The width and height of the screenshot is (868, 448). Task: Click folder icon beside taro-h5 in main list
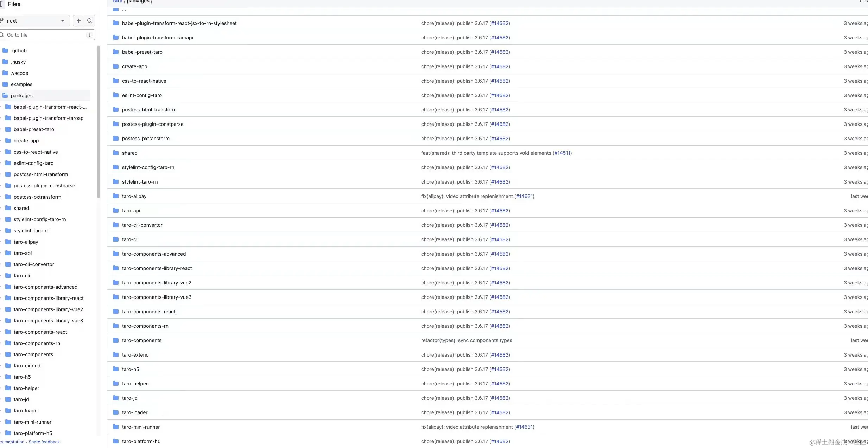pyautogui.click(x=116, y=369)
